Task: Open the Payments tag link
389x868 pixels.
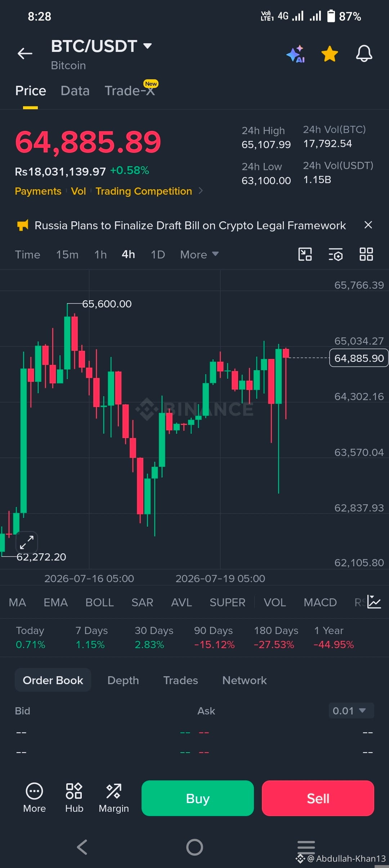Action: [38, 191]
